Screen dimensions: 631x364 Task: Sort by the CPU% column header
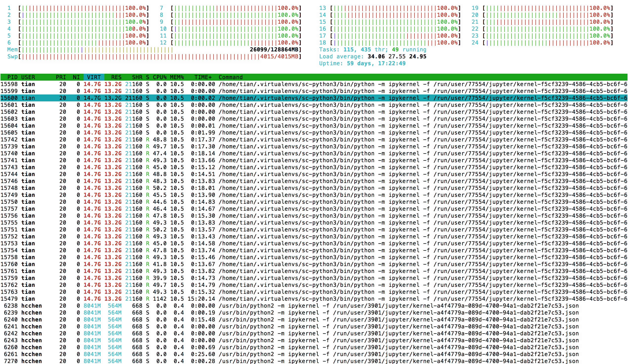160,77
